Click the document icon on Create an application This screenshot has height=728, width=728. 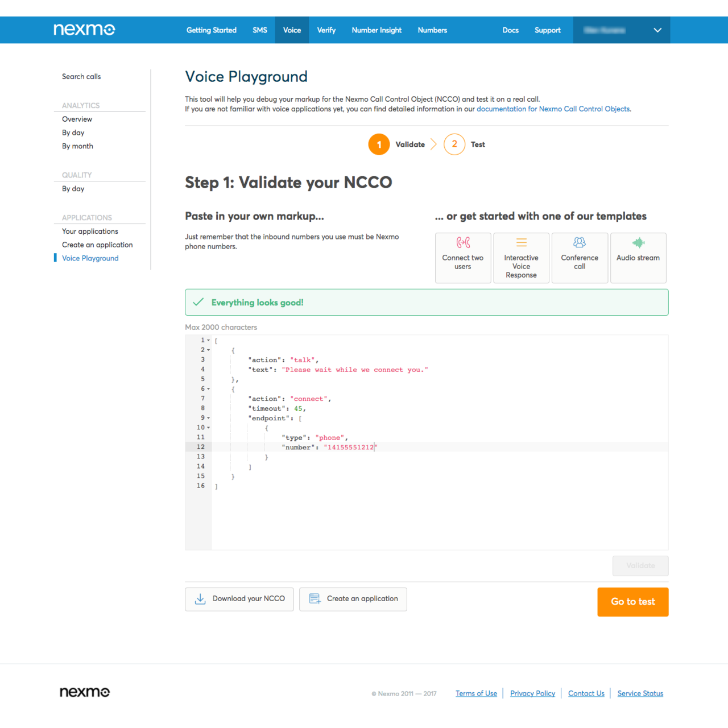pos(315,598)
